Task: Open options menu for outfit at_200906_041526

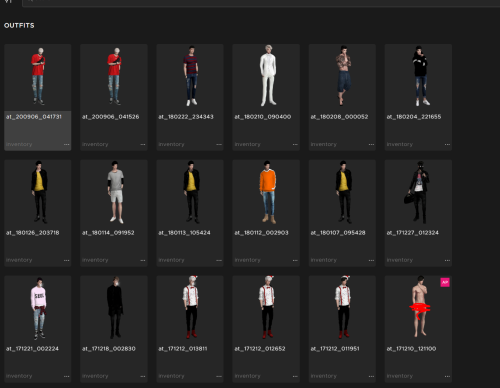Action: coord(143,144)
